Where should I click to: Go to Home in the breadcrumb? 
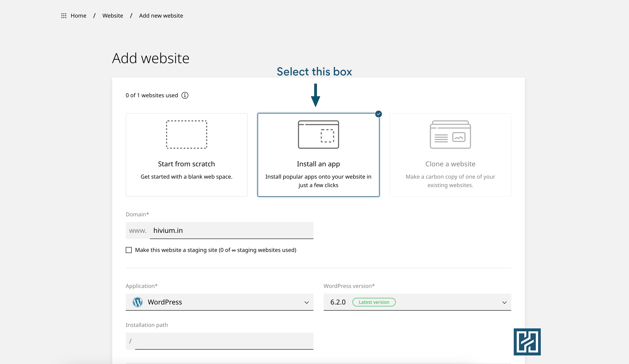[x=78, y=16]
